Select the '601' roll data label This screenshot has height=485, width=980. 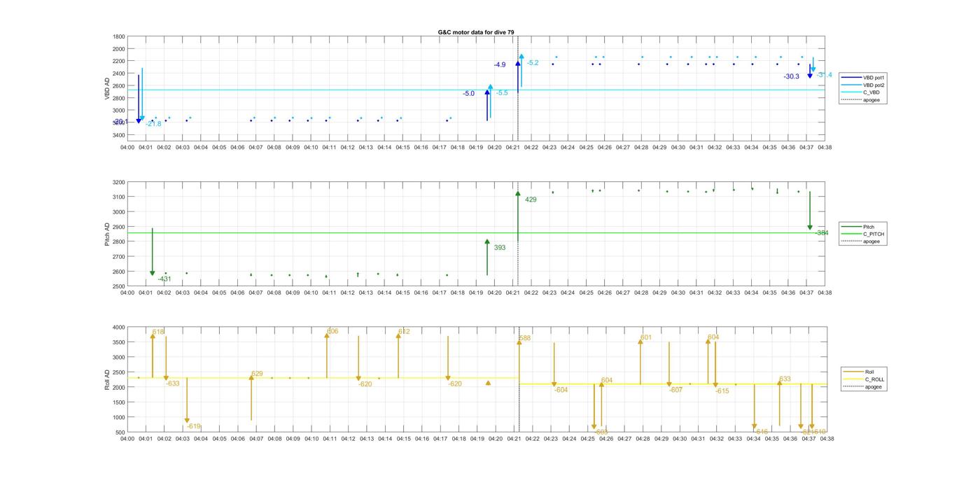pos(646,338)
